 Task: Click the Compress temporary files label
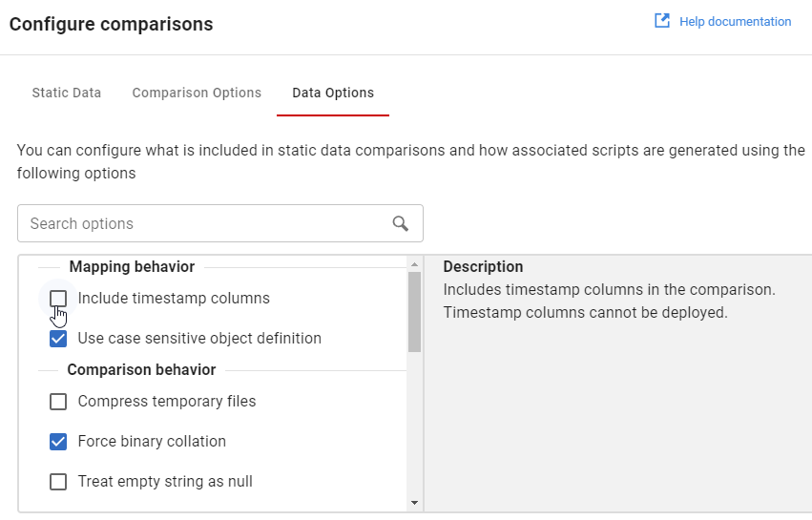pyautogui.click(x=167, y=402)
